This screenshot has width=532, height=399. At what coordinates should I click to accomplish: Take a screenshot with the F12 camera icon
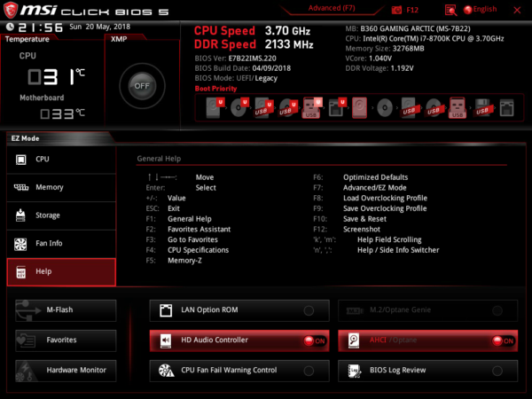[396, 10]
